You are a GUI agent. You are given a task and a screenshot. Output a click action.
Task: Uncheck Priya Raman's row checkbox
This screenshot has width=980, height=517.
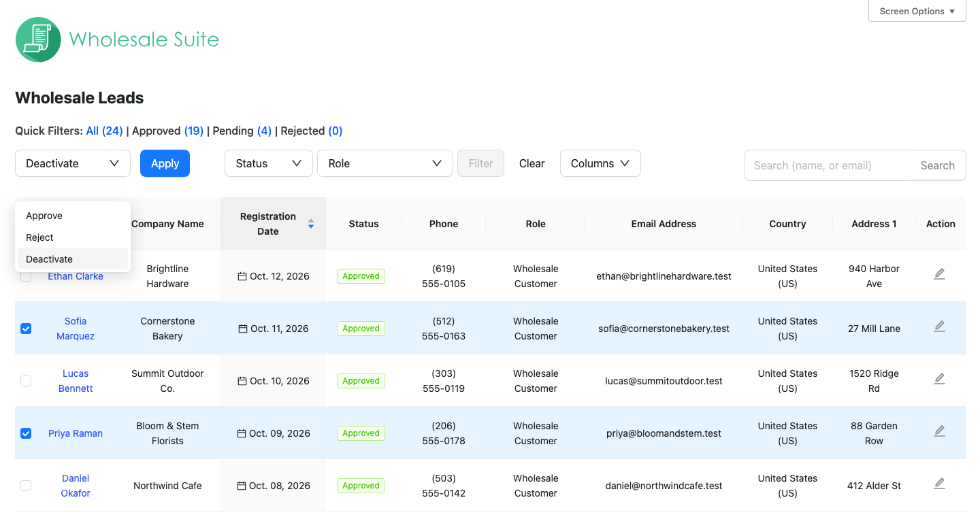[26, 433]
